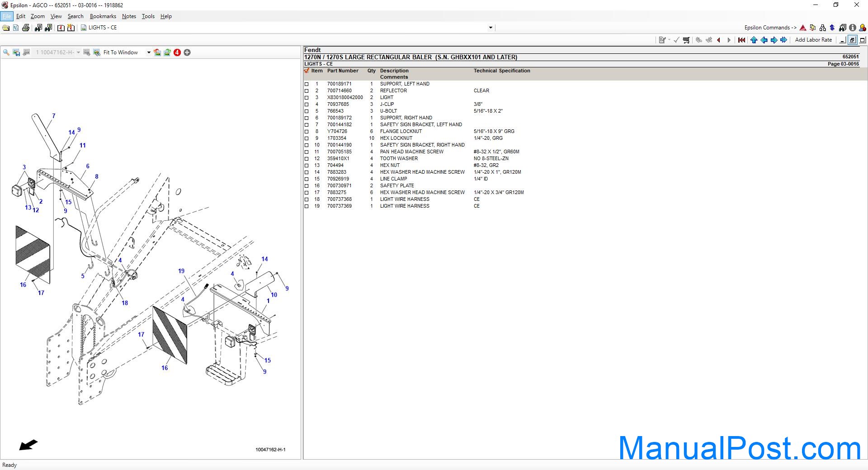Click rotate image left icon

tap(157, 52)
